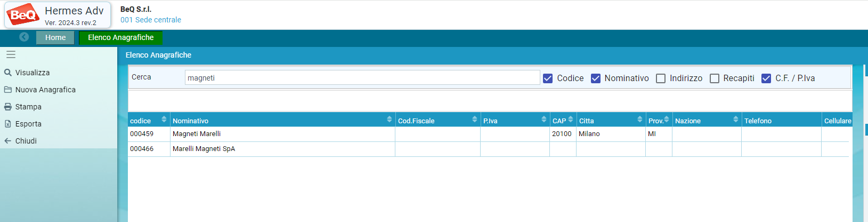Select code 000466 cell
Viewport: 868px width, 222px height.
[149, 149]
